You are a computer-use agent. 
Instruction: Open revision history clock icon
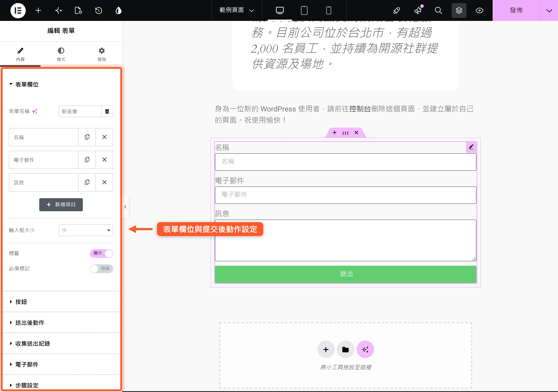pyautogui.click(x=99, y=10)
